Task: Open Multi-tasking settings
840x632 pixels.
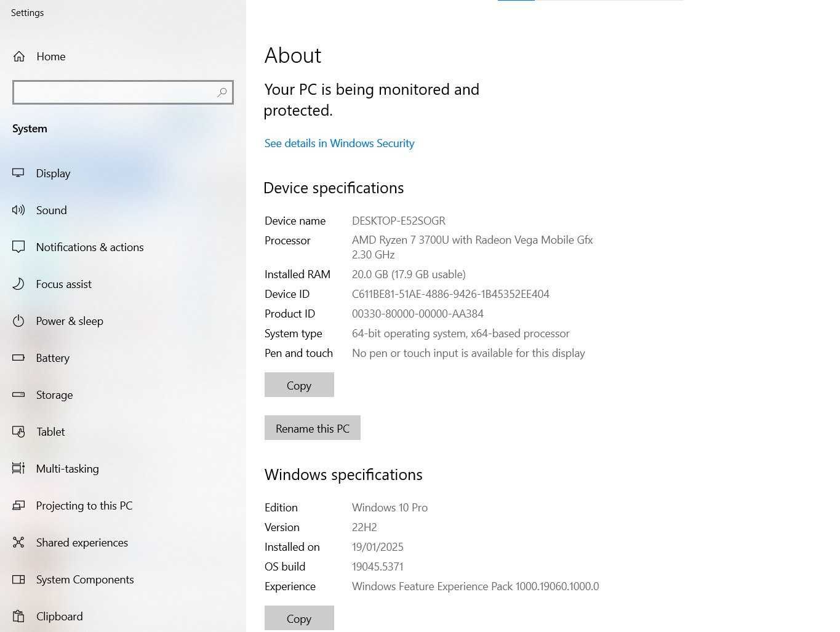Action: tap(123, 468)
